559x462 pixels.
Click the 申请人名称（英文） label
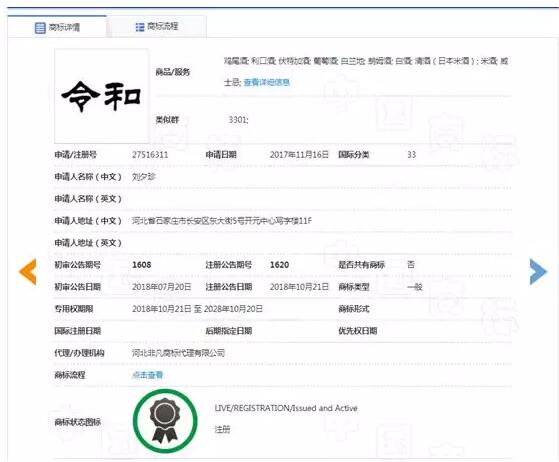coord(88,199)
